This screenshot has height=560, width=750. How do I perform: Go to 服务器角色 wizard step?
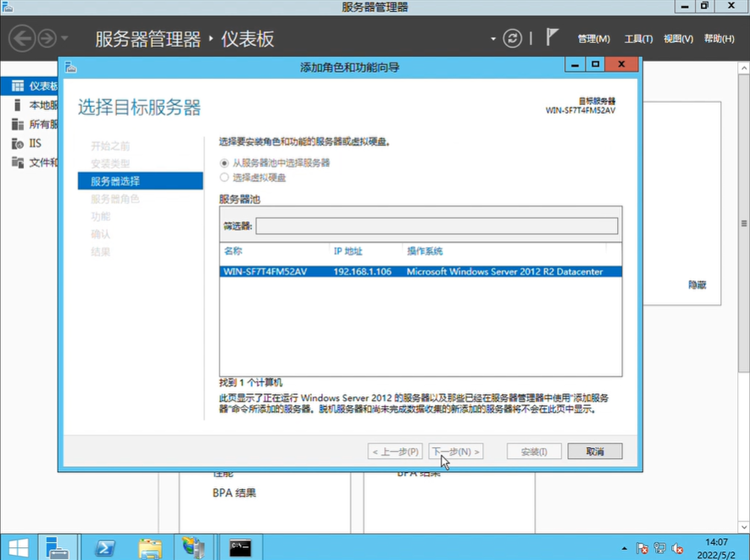115,199
